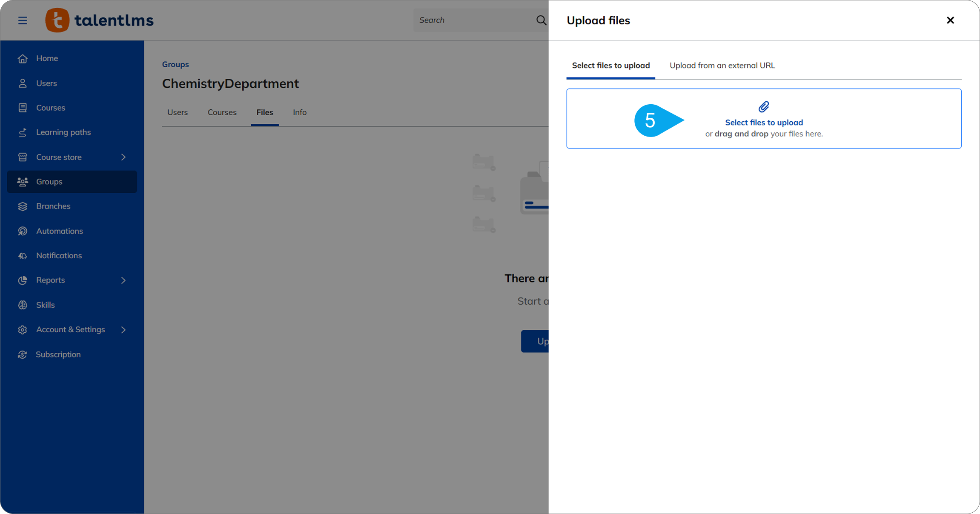Go to Groups breadcrumb link
The image size is (980, 514).
pos(175,64)
